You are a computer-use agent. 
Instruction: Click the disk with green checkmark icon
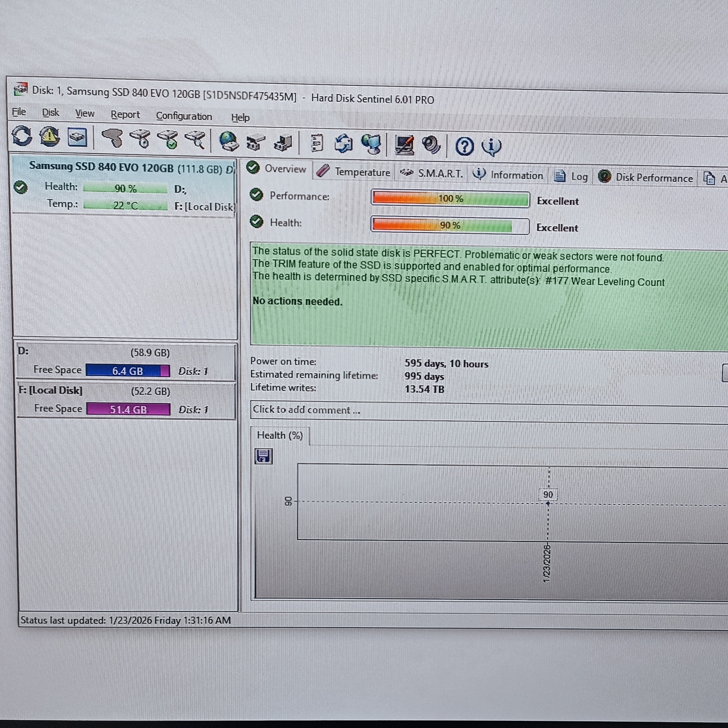point(168,140)
